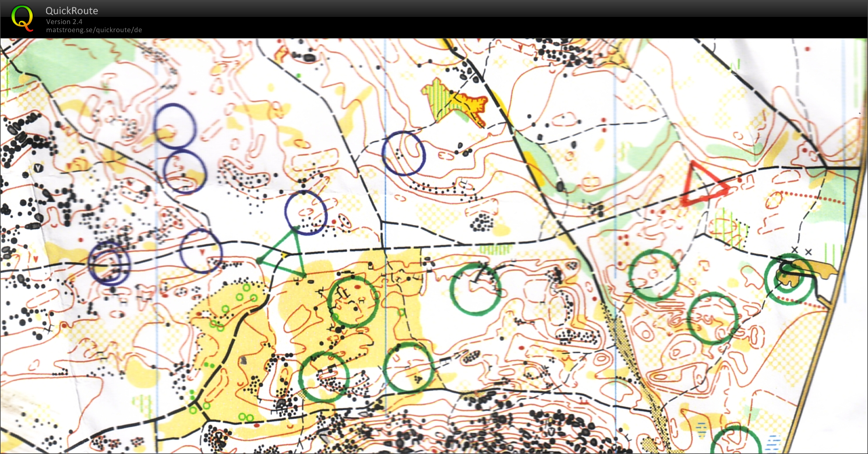Select the blue double-ring circle at the map's left
Screen dimensions: 868x454
tap(109, 263)
